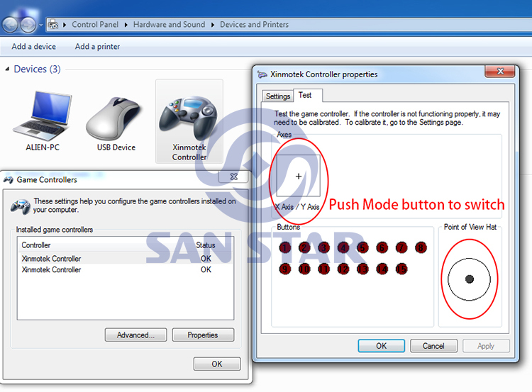The image size is (532, 392).
Task: Click the Back navigation arrow
Action: [x=10, y=25]
